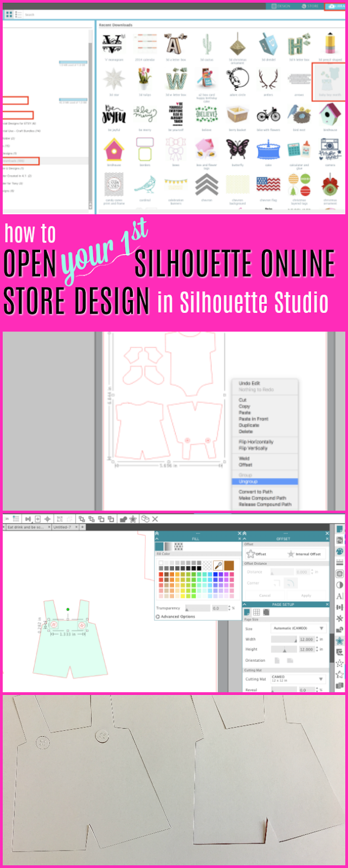Click the page Height value field
Image resolution: width=348 pixels, height=868 pixels.
[x=307, y=649]
